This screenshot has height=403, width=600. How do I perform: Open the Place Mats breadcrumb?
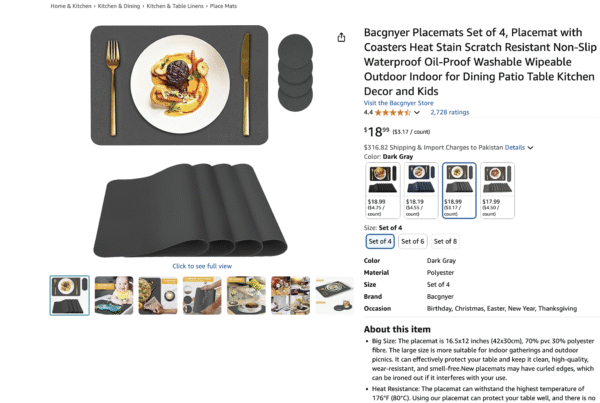[223, 6]
